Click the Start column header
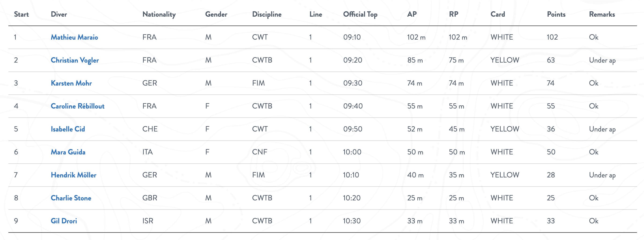The image size is (644, 240). (x=21, y=14)
